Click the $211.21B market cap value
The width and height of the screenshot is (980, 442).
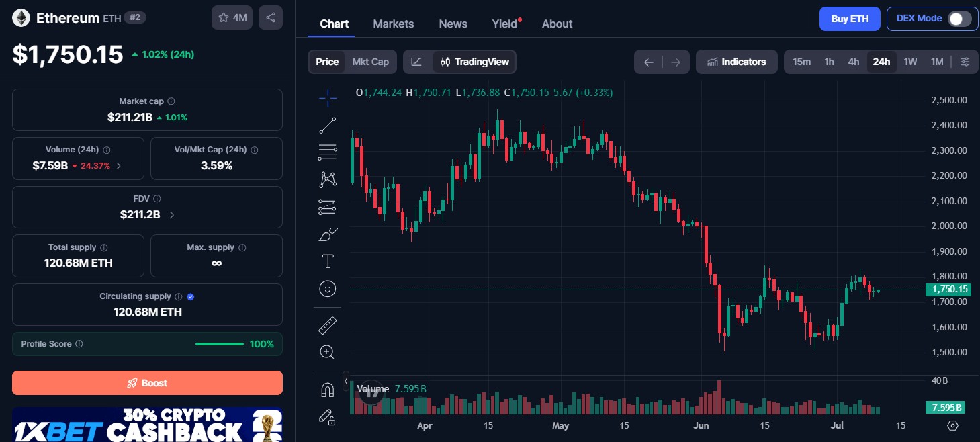[130, 117]
